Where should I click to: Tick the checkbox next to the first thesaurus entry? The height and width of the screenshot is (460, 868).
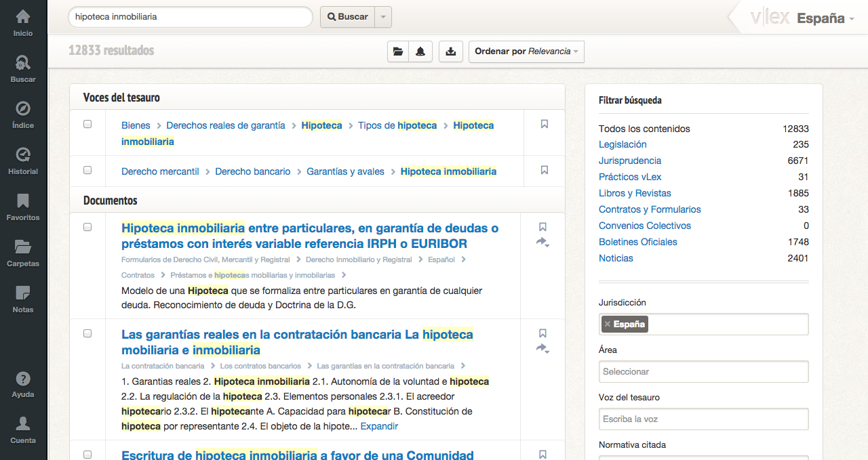[87, 123]
